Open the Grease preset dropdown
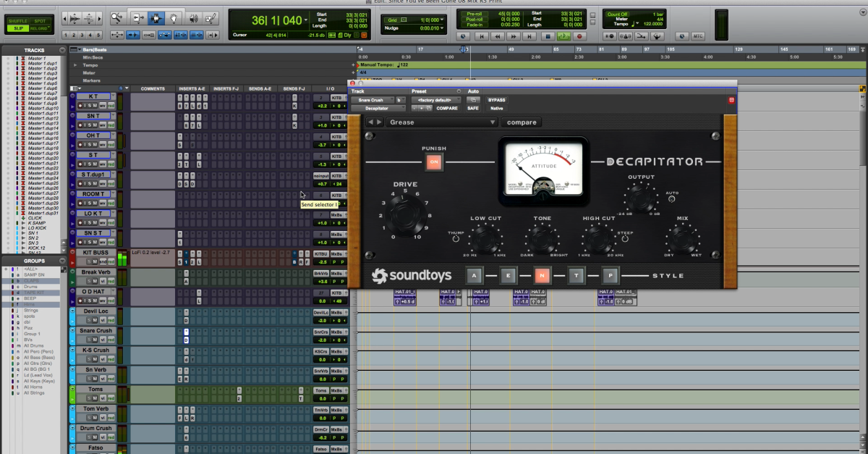The image size is (868, 454). (441, 122)
